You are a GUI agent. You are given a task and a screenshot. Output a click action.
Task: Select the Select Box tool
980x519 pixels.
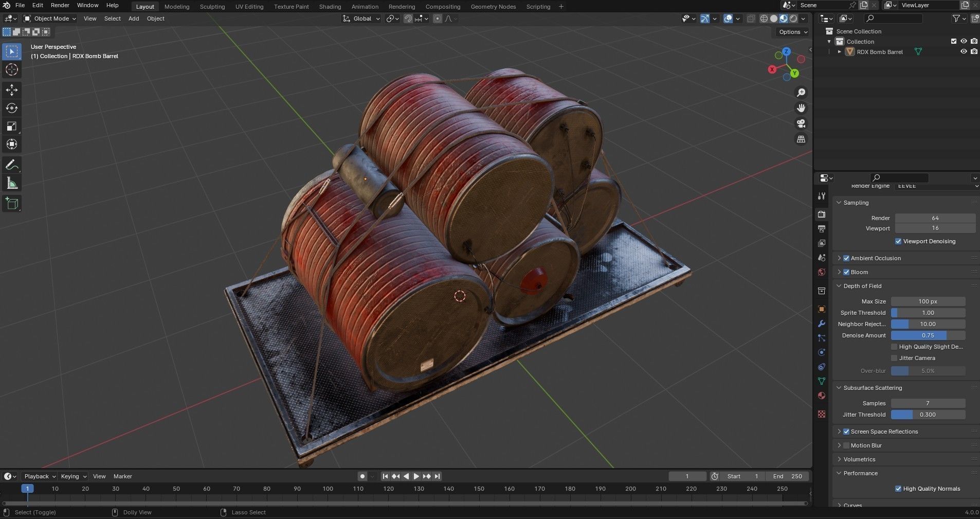pos(12,51)
